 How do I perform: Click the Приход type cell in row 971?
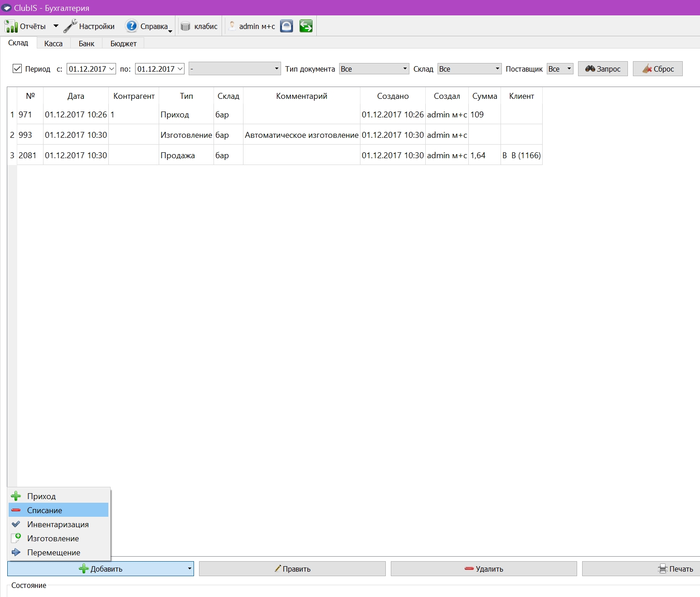pyautogui.click(x=186, y=115)
